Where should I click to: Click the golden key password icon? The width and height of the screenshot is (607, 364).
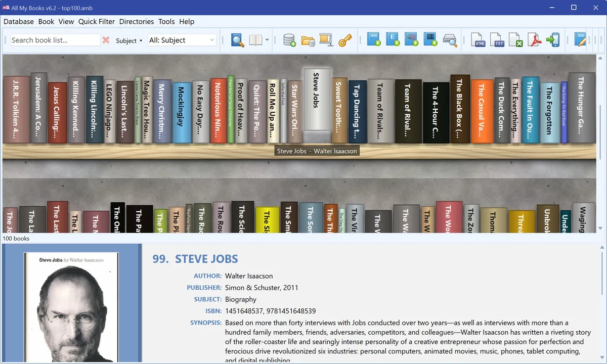click(x=345, y=40)
